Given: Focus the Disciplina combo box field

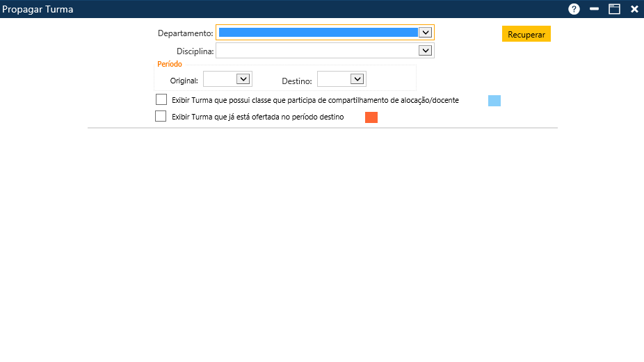Looking at the screenshot, I should (318, 51).
